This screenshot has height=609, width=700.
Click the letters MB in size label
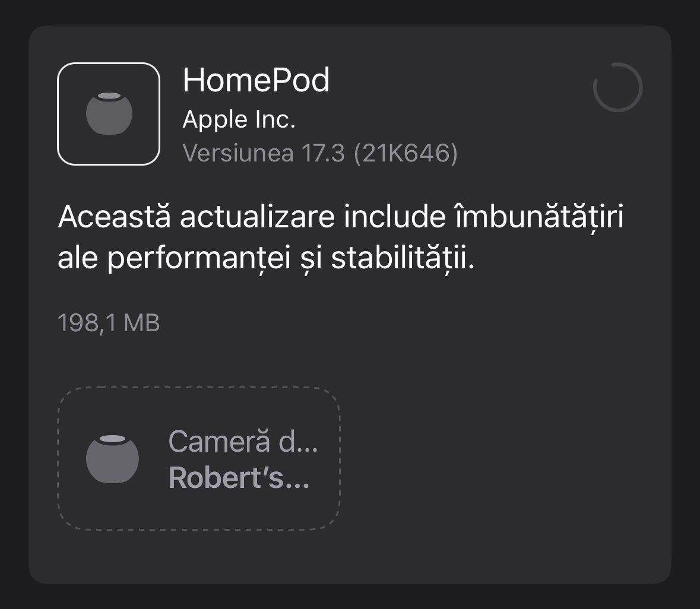pyautogui.click(x=142, y=323)
